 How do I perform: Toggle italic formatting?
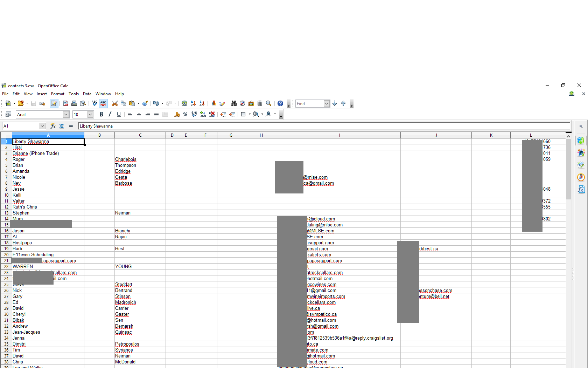tap(110, 114)
